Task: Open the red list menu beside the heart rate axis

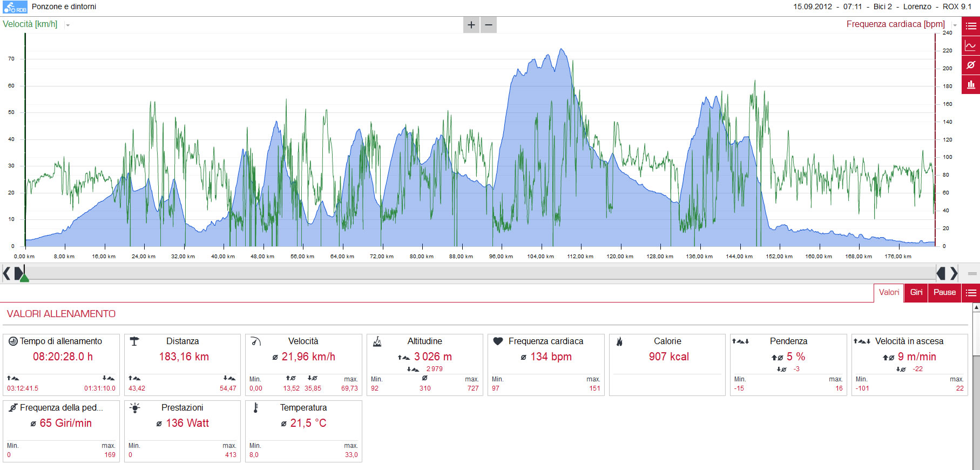Action: point(971,26)
